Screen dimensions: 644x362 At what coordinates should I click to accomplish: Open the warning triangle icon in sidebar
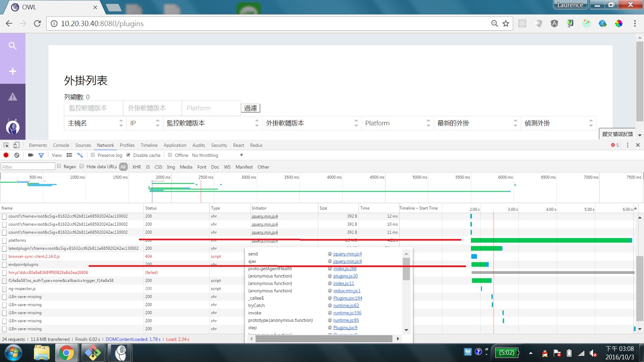[x=12, y=97]
